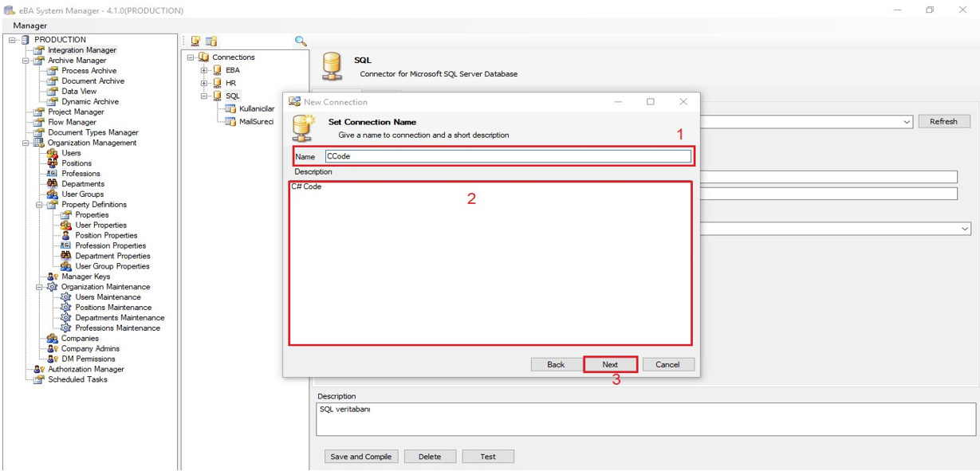Click Back in the New Connection dialog
This screenshot has width=980, height=471.
[x=556, y=364]
